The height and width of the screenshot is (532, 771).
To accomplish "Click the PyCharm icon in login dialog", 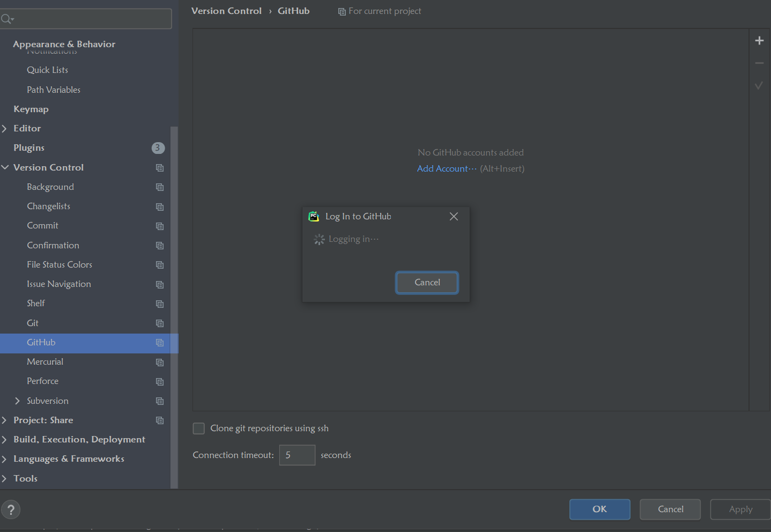I will [x=314, y=216].
